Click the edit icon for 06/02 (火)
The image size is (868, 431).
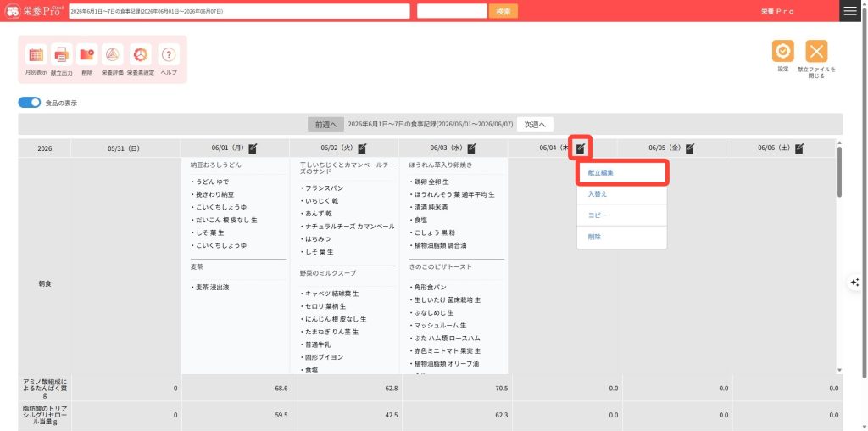coord(362,148)
